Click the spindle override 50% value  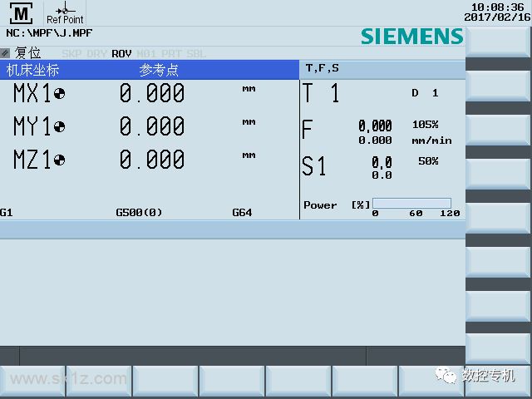coord(428,160)
